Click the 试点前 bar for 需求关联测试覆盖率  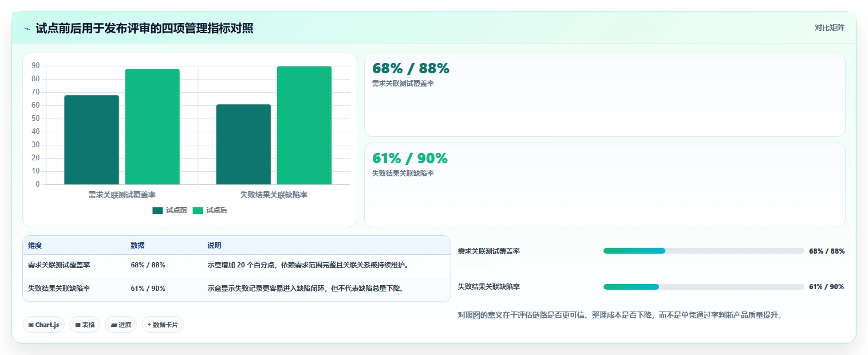(92, 140)
